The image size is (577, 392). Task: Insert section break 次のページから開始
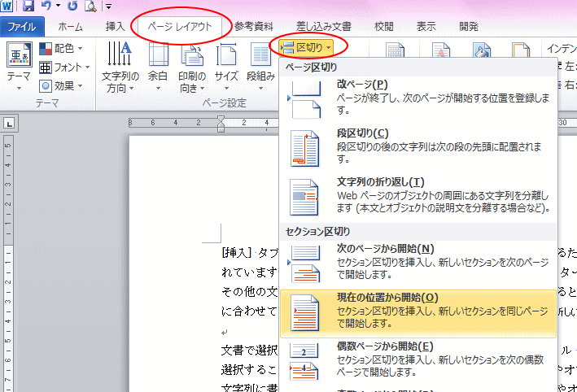click(418, 262)
